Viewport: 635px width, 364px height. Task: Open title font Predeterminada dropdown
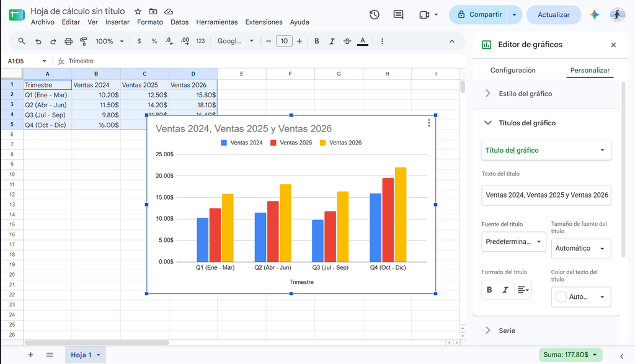(513, 242)
